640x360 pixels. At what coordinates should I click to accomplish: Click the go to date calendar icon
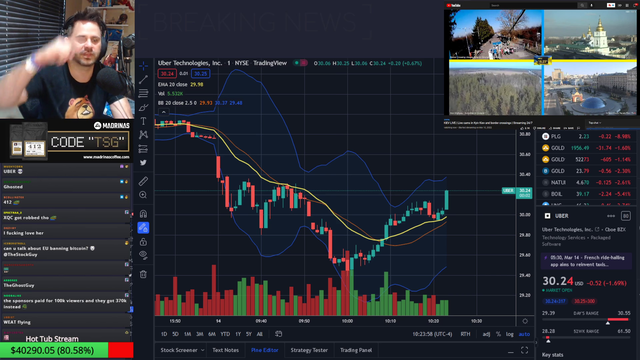[x=278, y=334]
